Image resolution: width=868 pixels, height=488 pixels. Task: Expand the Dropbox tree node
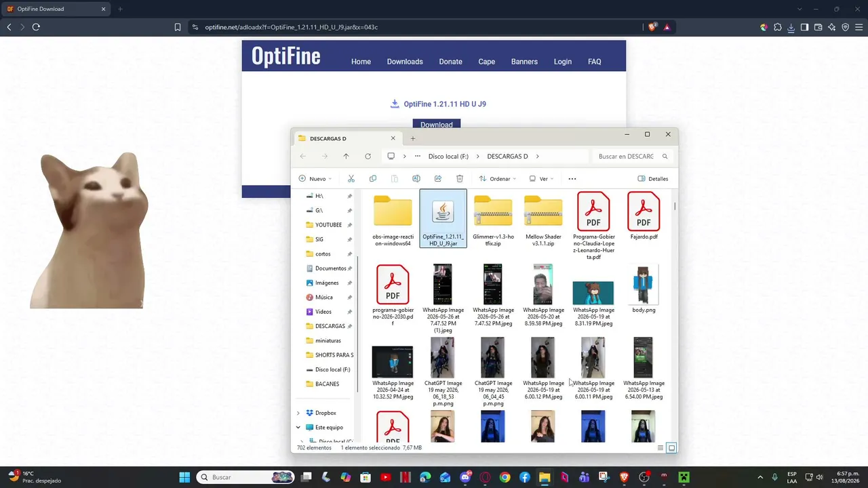click(x=298, y=413)
